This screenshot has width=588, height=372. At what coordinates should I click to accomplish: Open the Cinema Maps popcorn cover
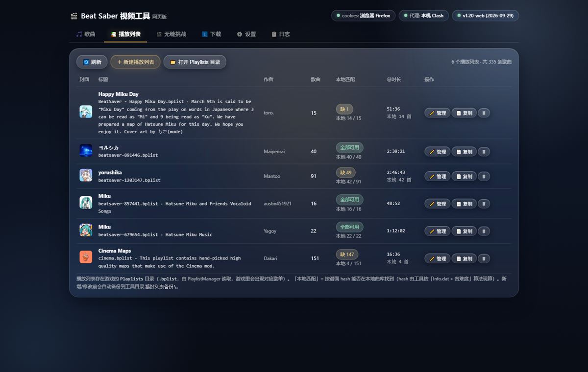point(86,257)
